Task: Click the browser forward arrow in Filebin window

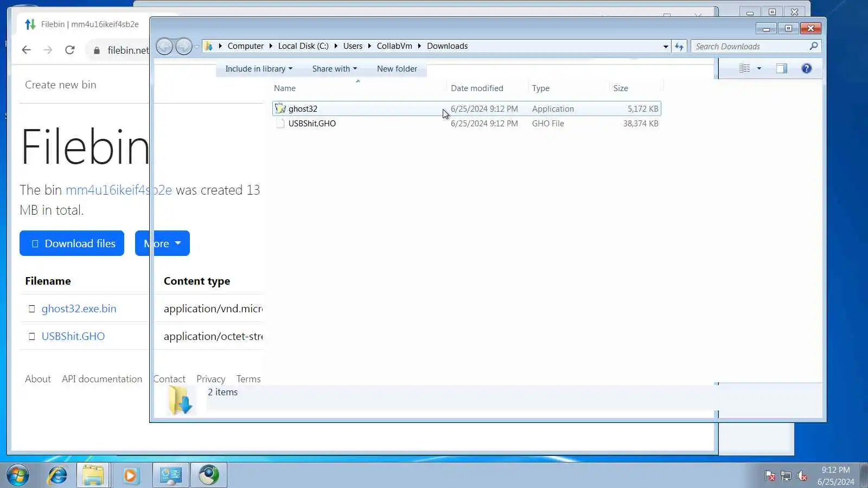Action: point(48,50)
